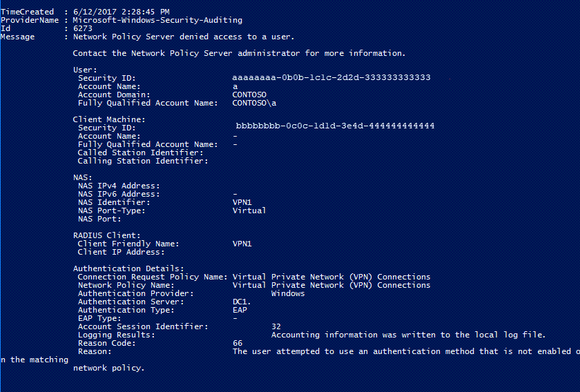Click the User Security ID value starting aaaaaaaa
Viewport: 580px width, 392px height.
pos(331,78)
